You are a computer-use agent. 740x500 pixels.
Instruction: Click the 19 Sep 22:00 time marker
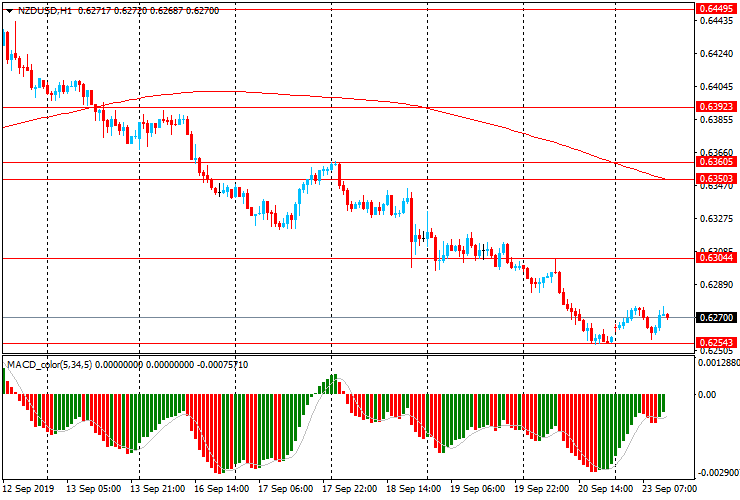543,489
